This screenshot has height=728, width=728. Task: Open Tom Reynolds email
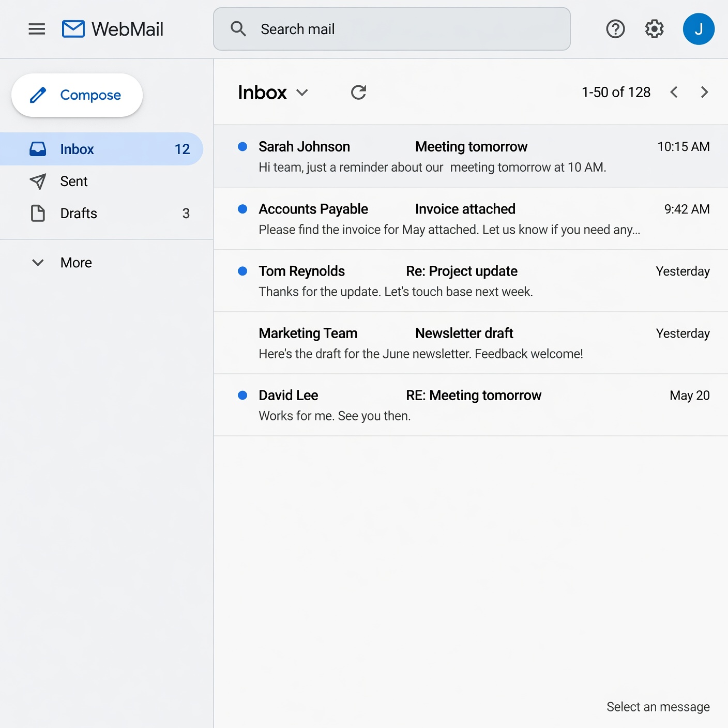(471, 281)
